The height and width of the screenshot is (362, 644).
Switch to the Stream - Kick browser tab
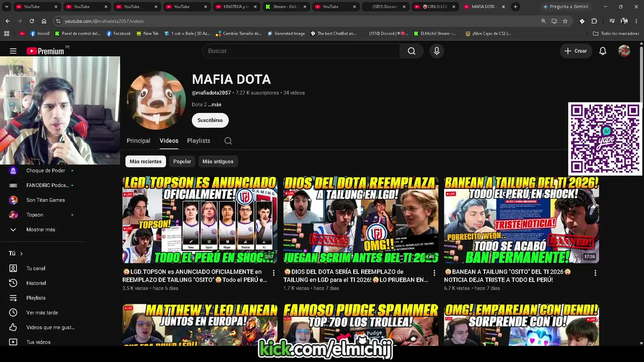[x=285, y=7]
